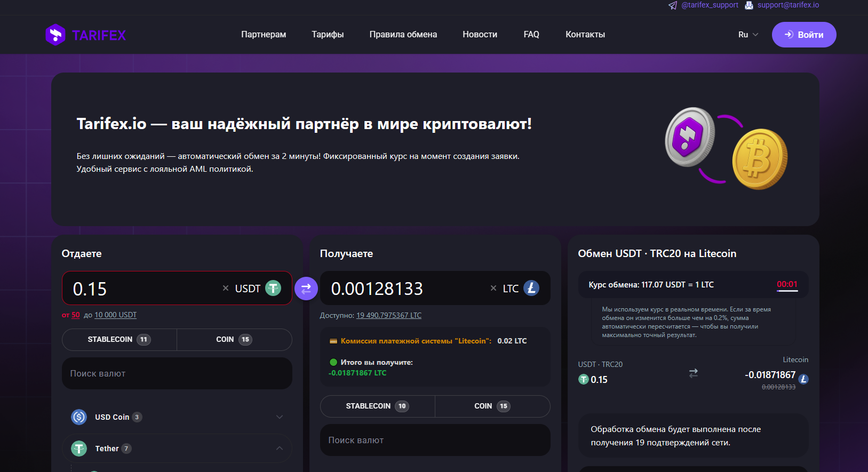The height and width of the screenshot is (472, 868).
Task: Clear the LTC receive amount with X
Action: [493, 289]
